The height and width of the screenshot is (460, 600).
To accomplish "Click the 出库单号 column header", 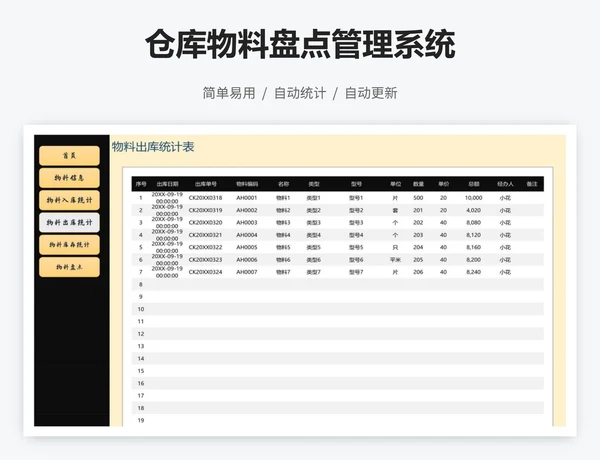I will point(205,184).
